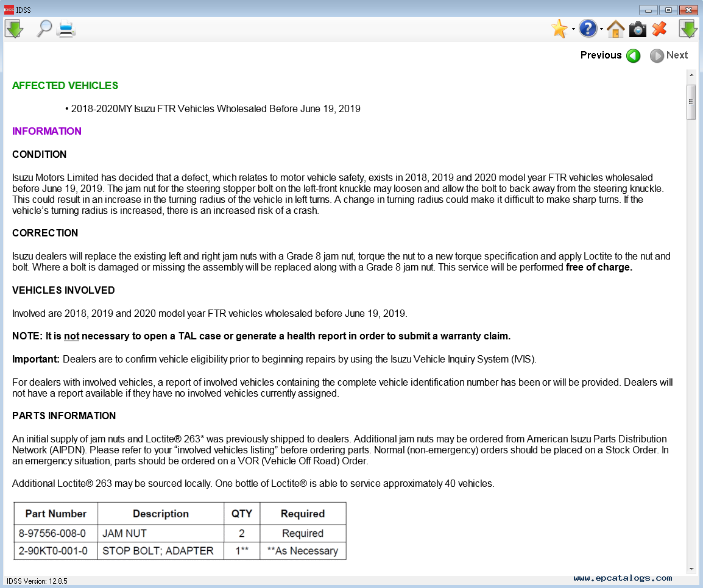Print the bulletin with the printer icon
Screen dimensions: 703x588
[66, 29]
